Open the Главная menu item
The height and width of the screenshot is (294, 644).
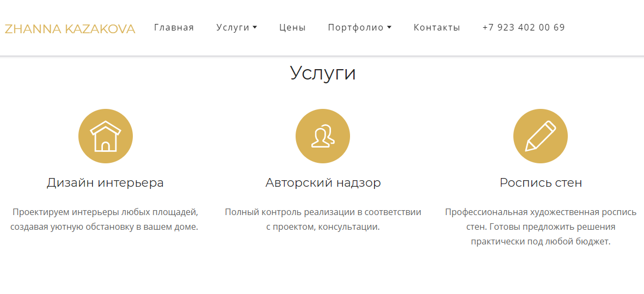pos(174,28)
